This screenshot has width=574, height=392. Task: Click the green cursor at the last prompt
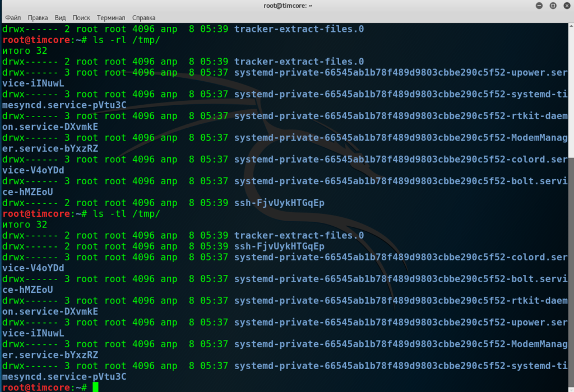(x=95, y=388)
